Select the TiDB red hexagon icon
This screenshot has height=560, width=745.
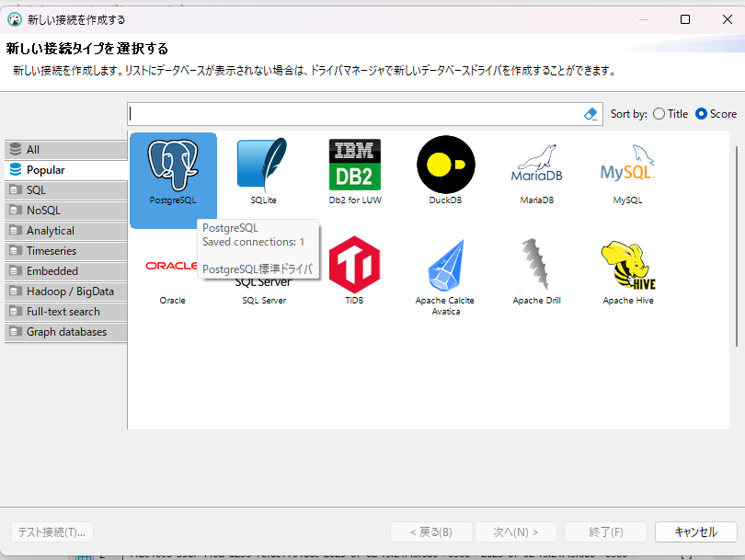354,265
